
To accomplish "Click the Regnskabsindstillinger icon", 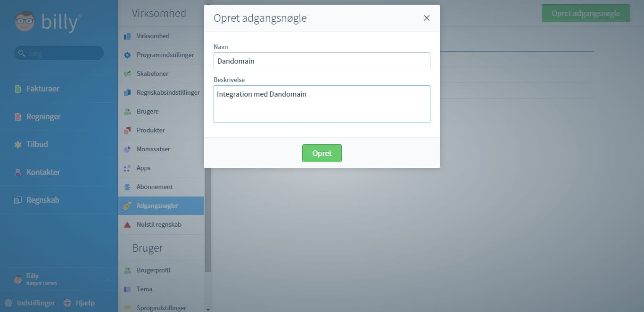I will point(127,93).
